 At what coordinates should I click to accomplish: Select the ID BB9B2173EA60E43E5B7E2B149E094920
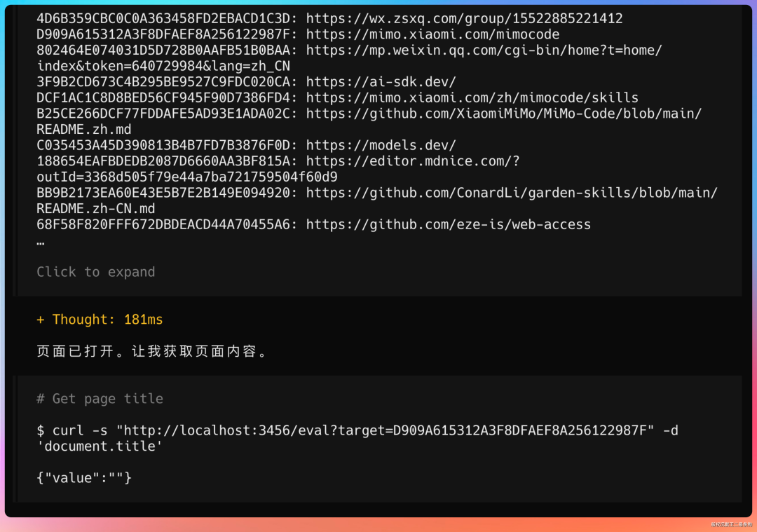(x=163, y=193)
